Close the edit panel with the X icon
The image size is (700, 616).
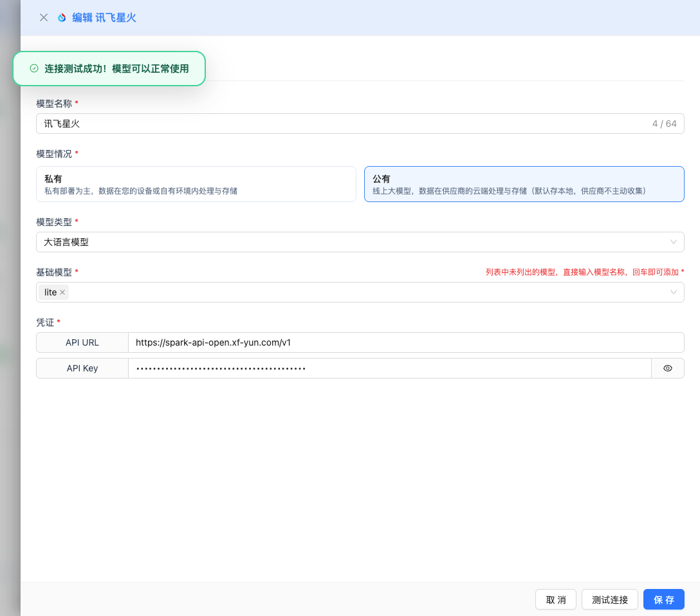point(44,17)
